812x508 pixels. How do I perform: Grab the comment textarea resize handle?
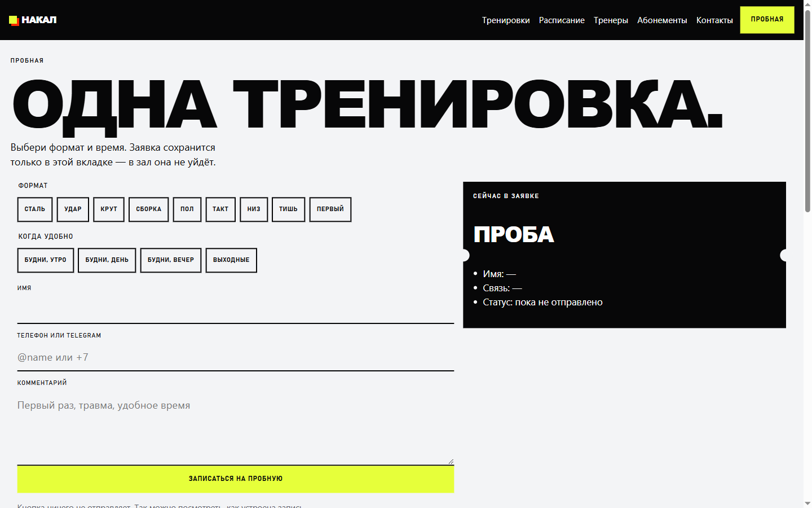coord(451,462)
